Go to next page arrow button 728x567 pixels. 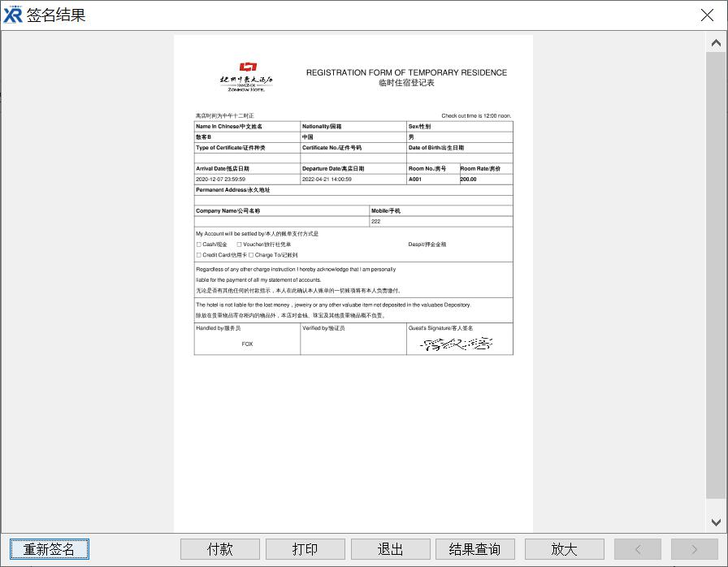[694, 549]
